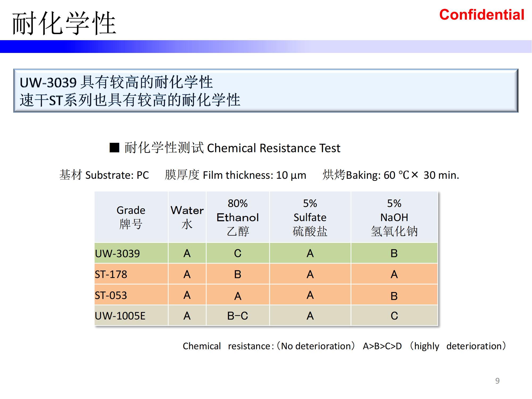Viewport: 532px width, 399px height.
Task: Select the 80% Ethanol header cell
Action: pos(238,217)
